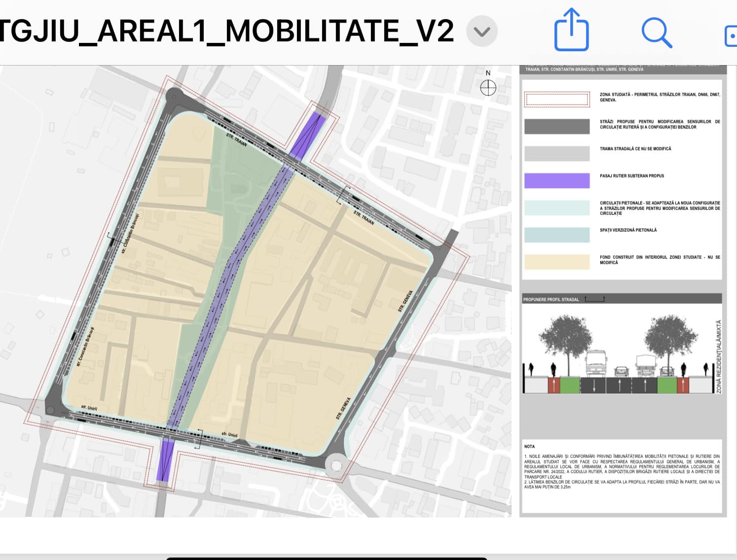Tap the Propunere Profil Stradal header bar
Image resolution: width=737 pixels, height=560 pixels.
pyautogui.click(x=622, y=299)
